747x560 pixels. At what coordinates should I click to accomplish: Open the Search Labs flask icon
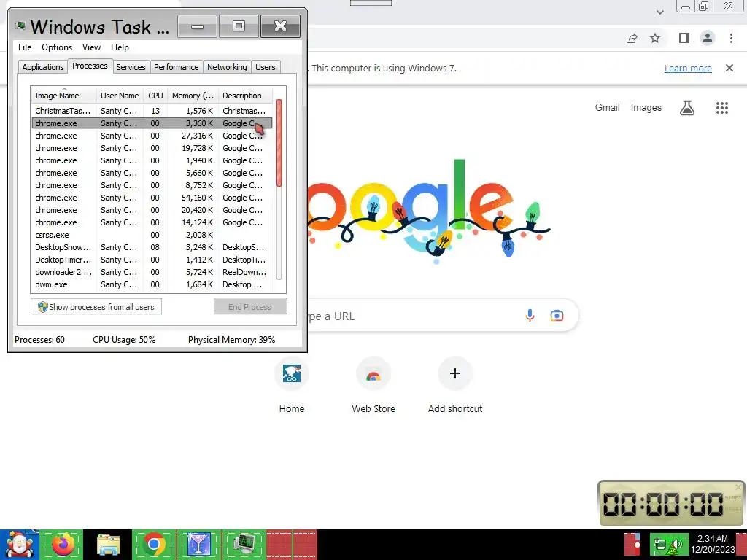(x=686, y=108)
